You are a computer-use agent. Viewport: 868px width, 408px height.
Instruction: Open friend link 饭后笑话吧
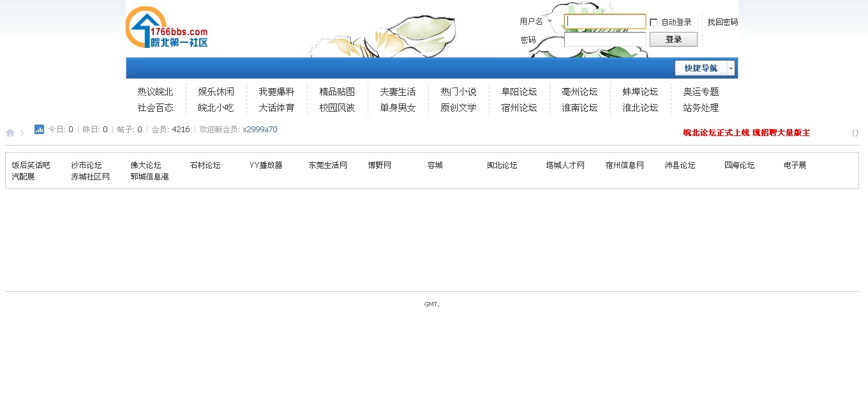point(31,165)
